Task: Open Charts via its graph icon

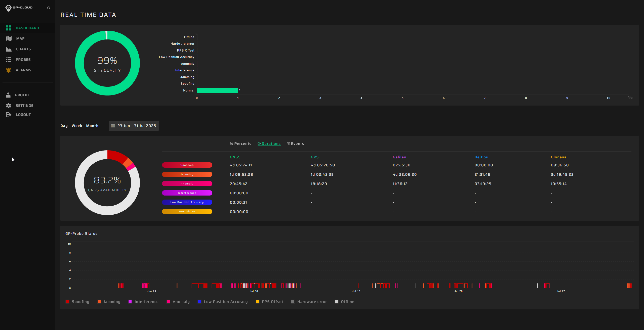Action: (x=9, y=49)
